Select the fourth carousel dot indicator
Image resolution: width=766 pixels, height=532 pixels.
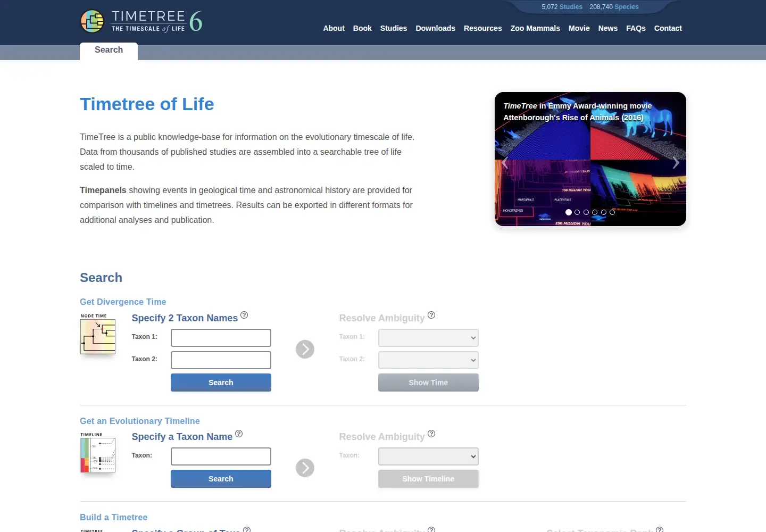pos(595,212)
